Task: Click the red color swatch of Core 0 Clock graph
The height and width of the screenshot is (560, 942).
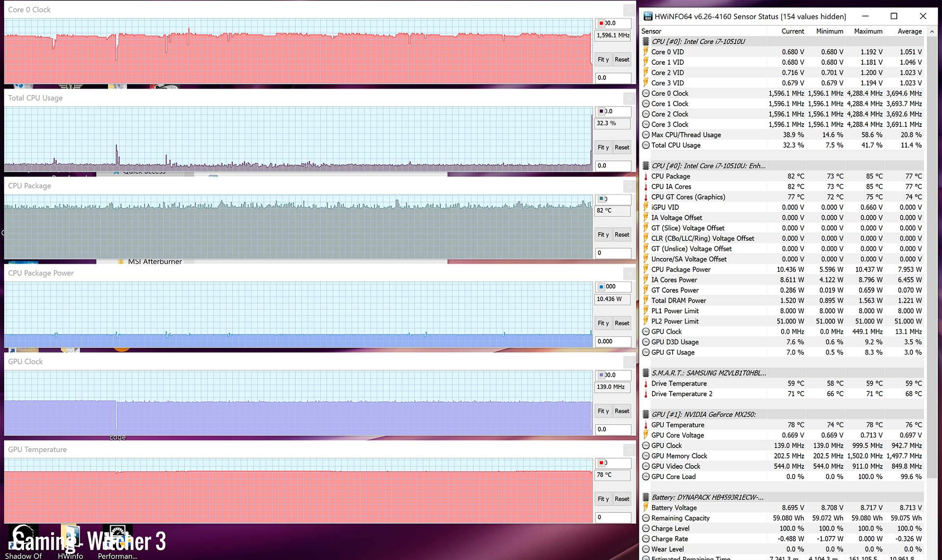Action: (601, 23)
